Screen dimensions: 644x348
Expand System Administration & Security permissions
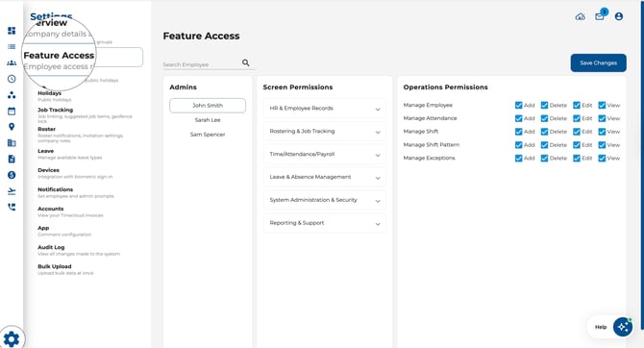point(325,200)
